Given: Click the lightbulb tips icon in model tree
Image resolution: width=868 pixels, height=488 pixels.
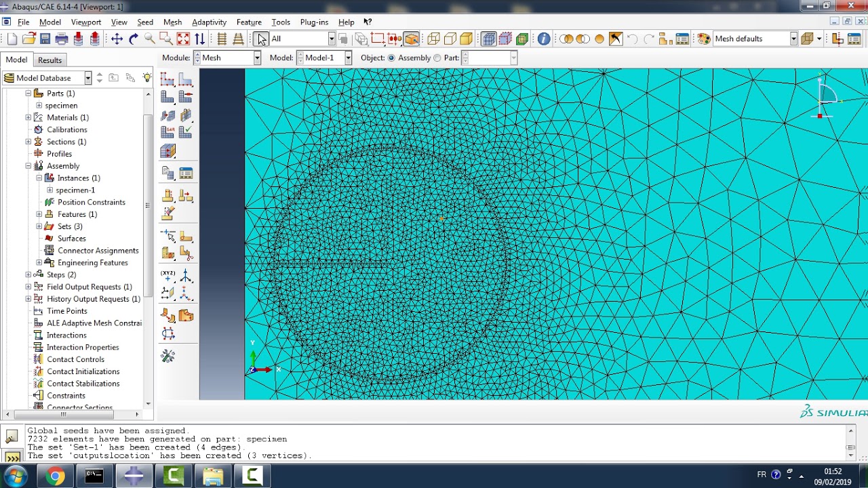Looking at the screenshot, I should (x=147, y=78).
